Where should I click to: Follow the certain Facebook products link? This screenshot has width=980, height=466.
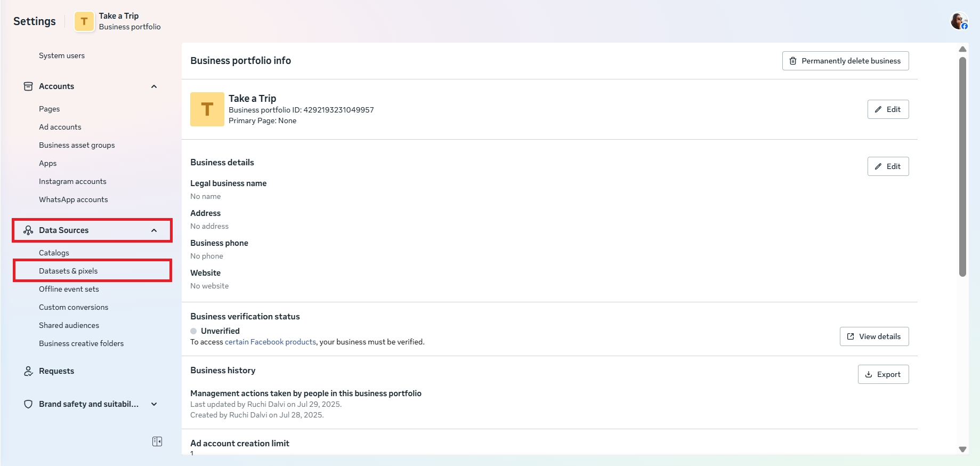(270, 342)
